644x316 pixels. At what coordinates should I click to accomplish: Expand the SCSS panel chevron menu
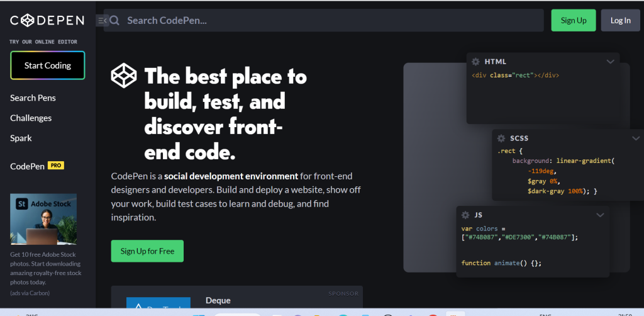pyautogui.click(x=636, y=138)
